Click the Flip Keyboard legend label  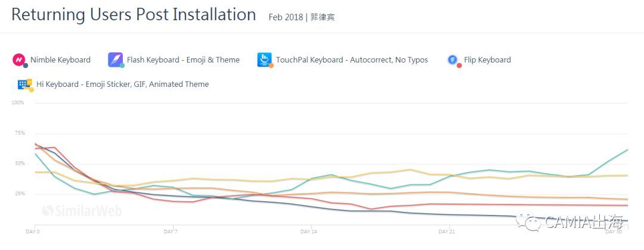tap(487, 60)
